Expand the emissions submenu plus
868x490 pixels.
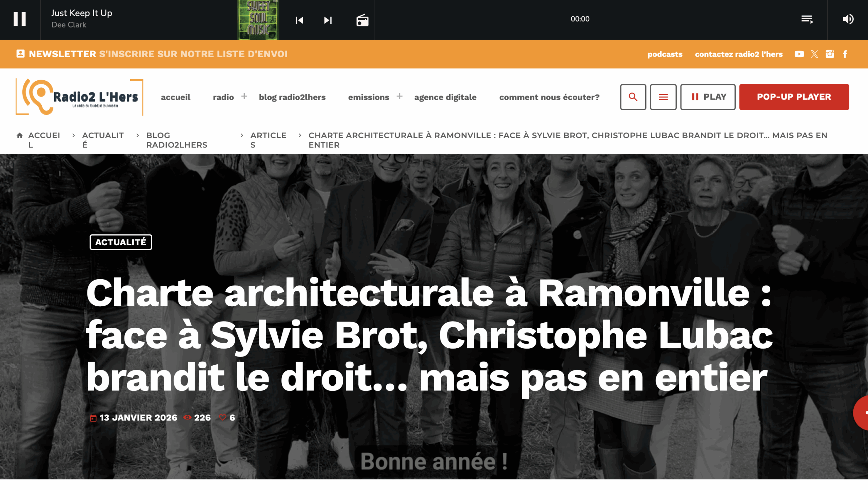click(x=399, y=97)
